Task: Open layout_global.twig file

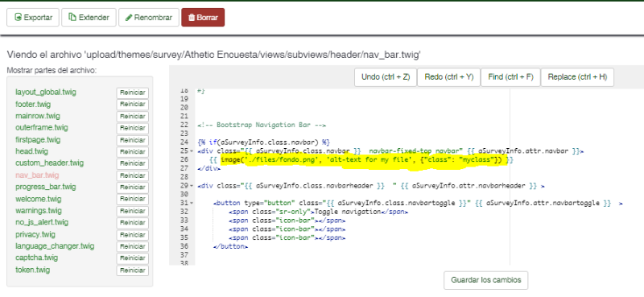Action: click(x=46, y=92)
